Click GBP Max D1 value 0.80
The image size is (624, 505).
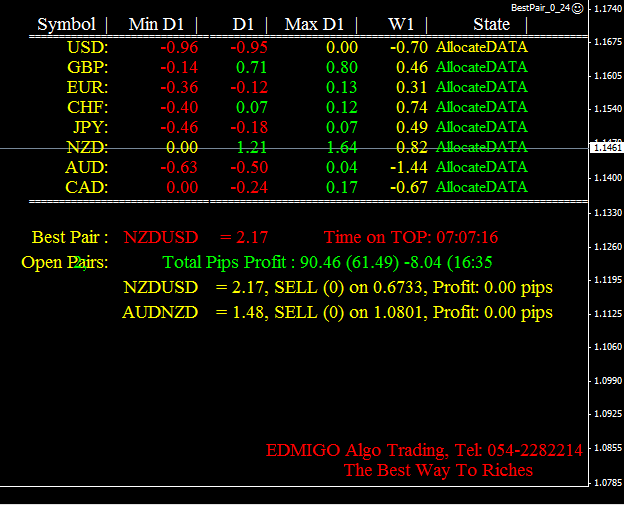(342, 67)
